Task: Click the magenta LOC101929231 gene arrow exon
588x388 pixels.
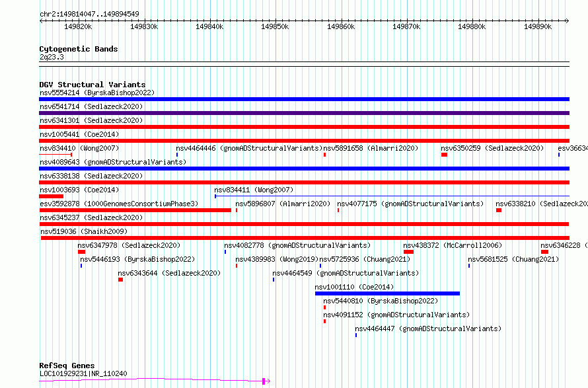Action: [264, 381]
